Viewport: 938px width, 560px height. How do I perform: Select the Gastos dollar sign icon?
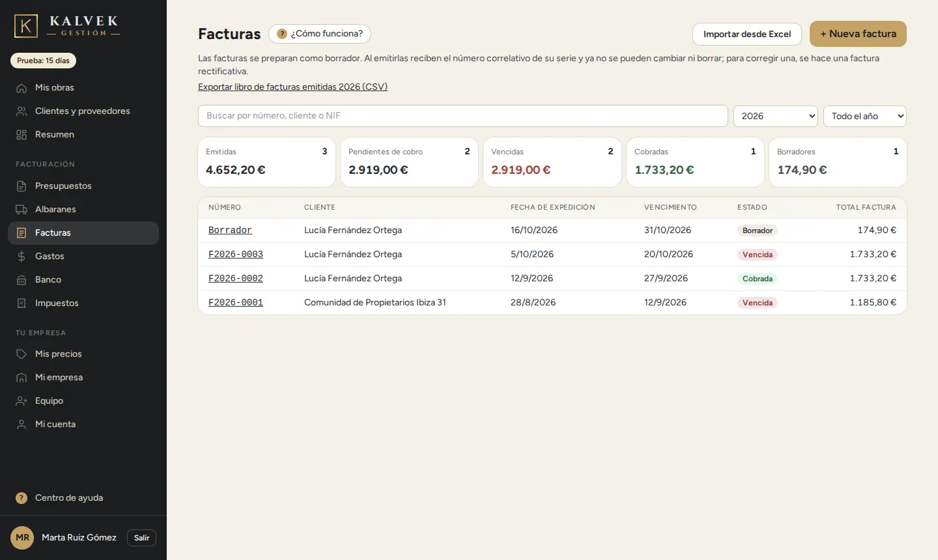coord(21,257)
